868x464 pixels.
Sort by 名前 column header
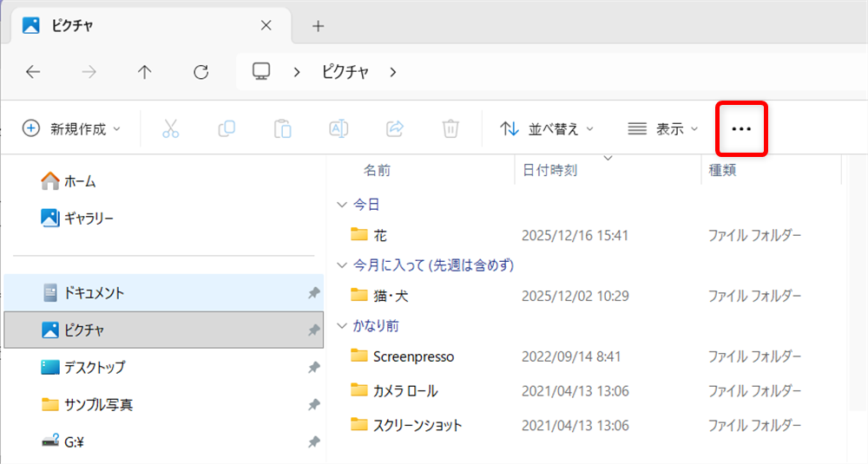pyautogui.click(x=377, y=170)
